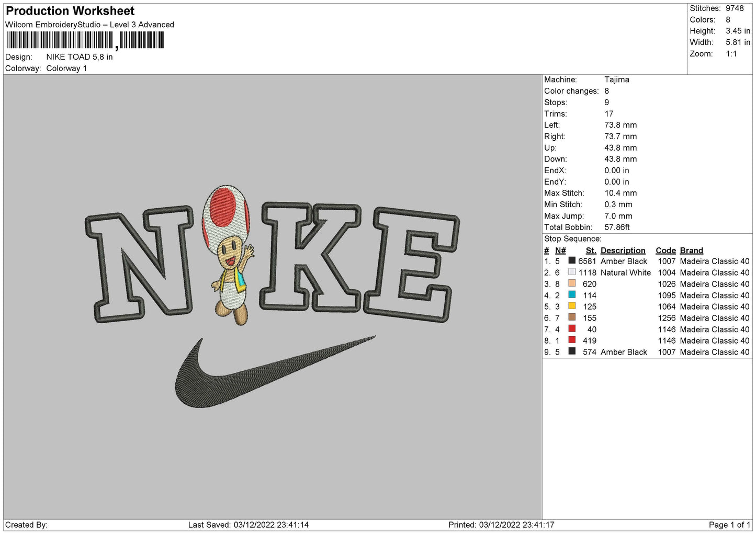Choose the turquoise swatch for code 1095

(x=572, y=294)
